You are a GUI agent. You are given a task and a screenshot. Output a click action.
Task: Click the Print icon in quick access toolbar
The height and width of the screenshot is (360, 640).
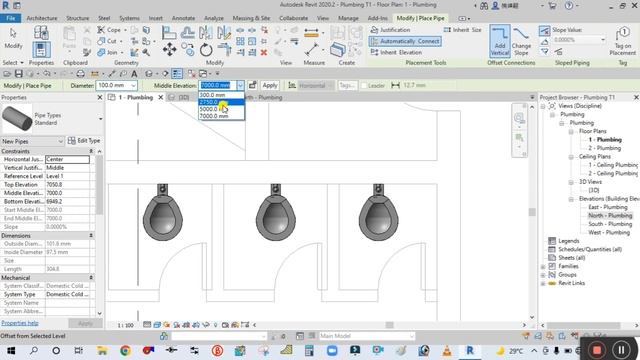pyautogui.click(x=80, y=73)
